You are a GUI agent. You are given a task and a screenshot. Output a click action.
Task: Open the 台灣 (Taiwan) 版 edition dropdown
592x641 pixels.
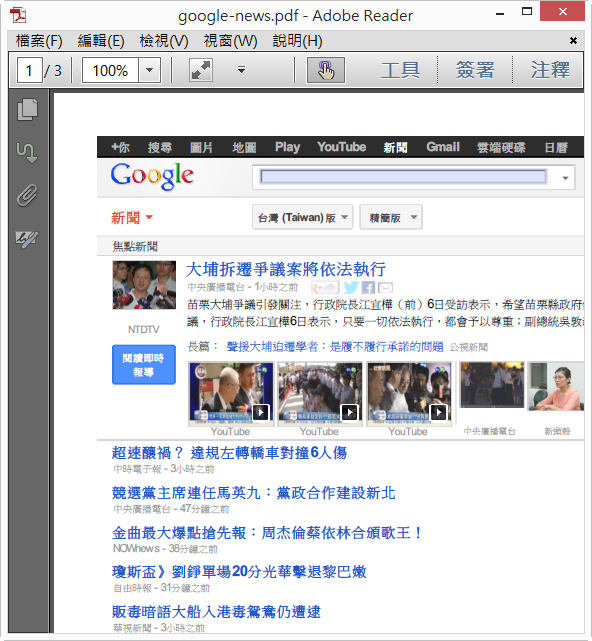[303, 217]
